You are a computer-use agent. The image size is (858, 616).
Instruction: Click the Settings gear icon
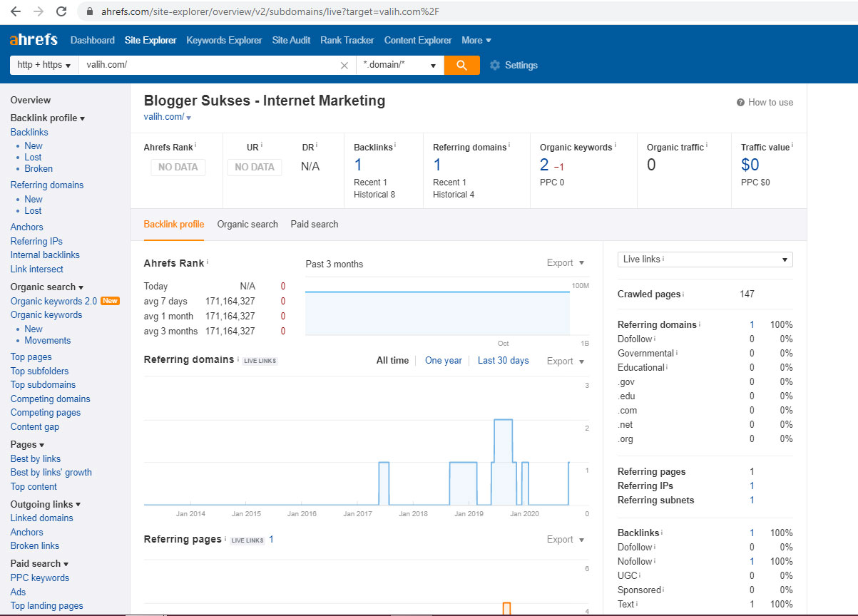point(495,65)
